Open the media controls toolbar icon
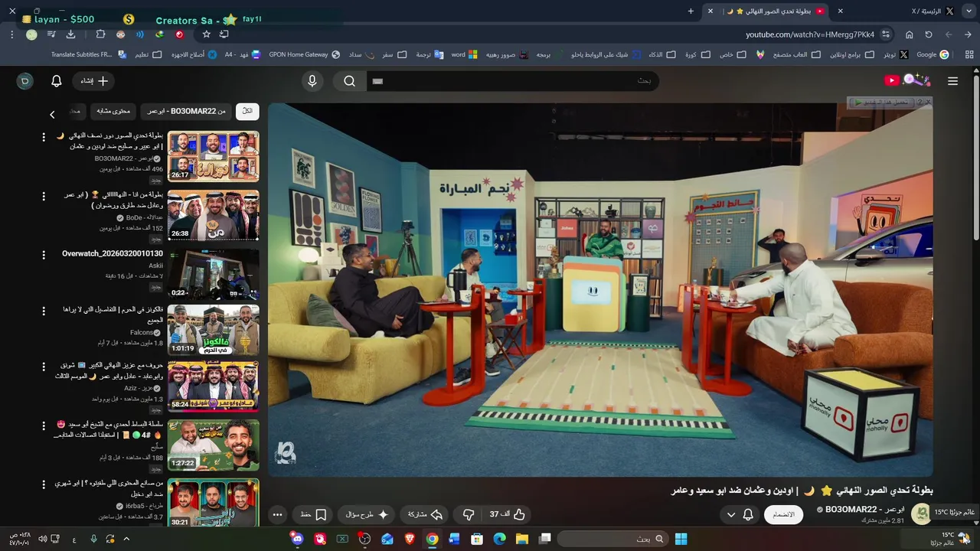 51,34
